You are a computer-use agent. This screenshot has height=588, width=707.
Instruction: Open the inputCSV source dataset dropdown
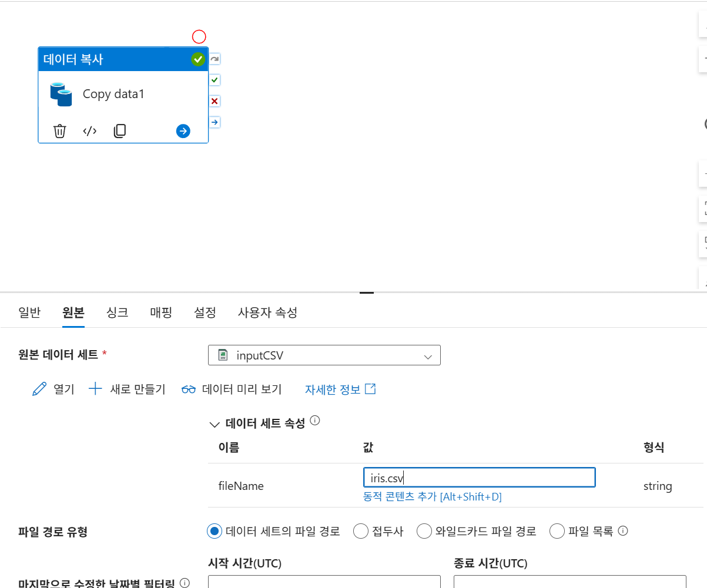click(x=324, y=355)
